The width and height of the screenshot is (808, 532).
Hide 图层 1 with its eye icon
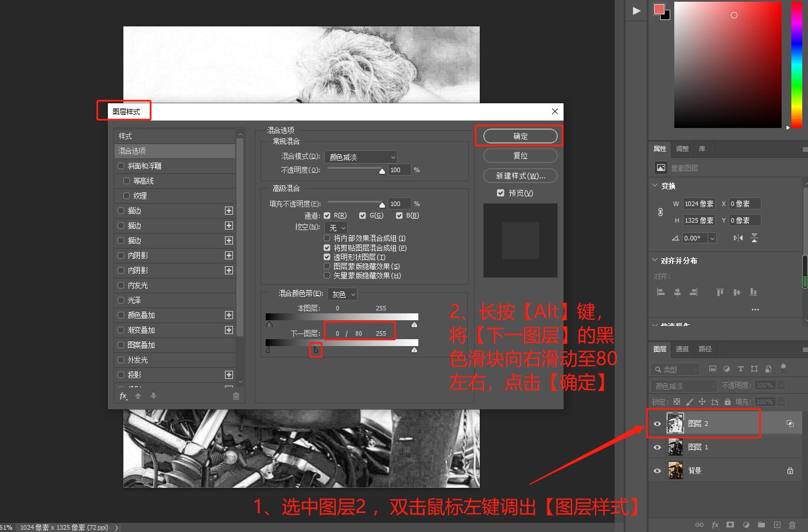coord(658,447)
